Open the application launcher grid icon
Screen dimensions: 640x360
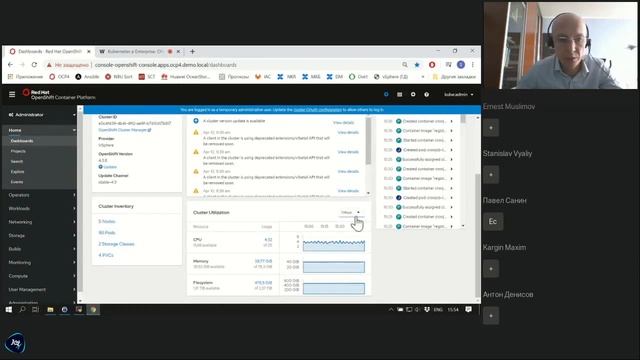click(x=400, y=94)
